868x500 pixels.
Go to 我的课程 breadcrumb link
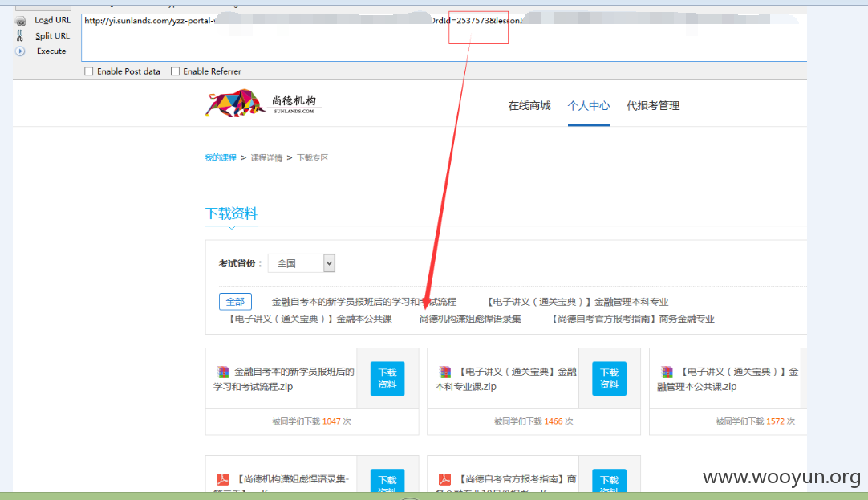point(221,158)
